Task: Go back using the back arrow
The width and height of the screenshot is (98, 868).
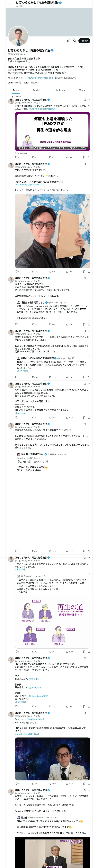Action: click(9, 4)
